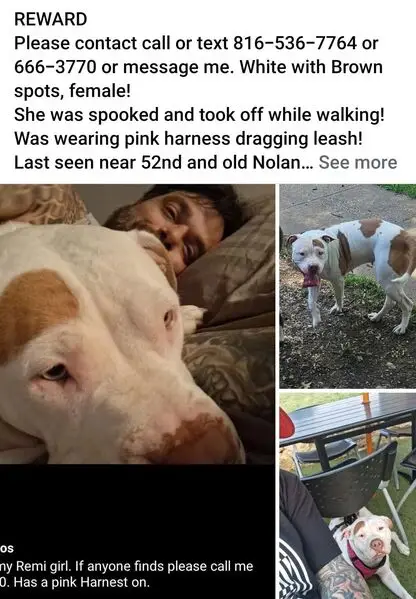Click black patio chair in bottom photo
416x599 pixels.
350,484
